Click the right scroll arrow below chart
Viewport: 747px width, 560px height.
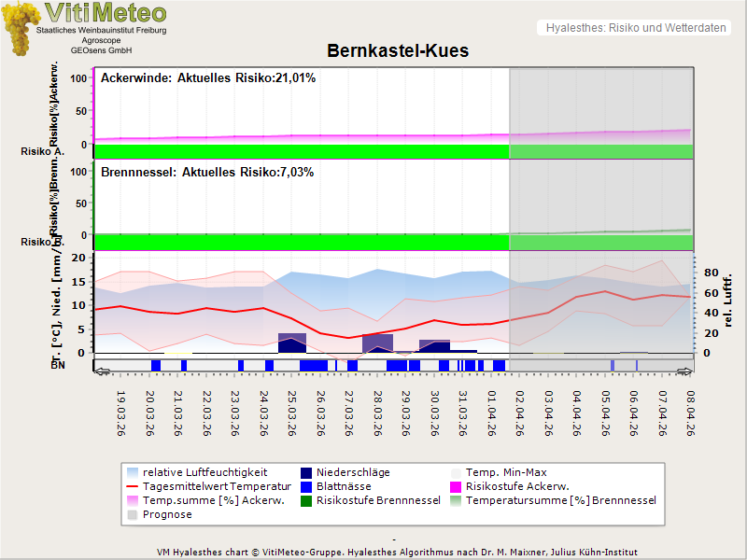[683, 371]
